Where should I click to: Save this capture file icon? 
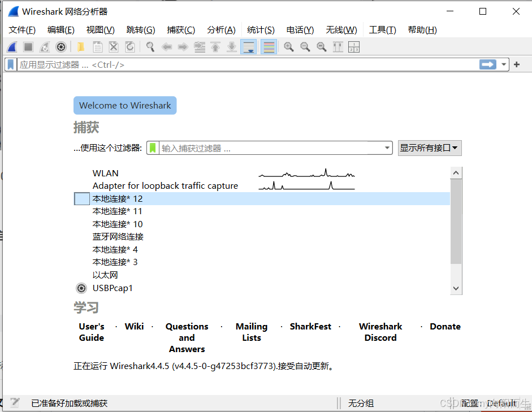point(97,47)
